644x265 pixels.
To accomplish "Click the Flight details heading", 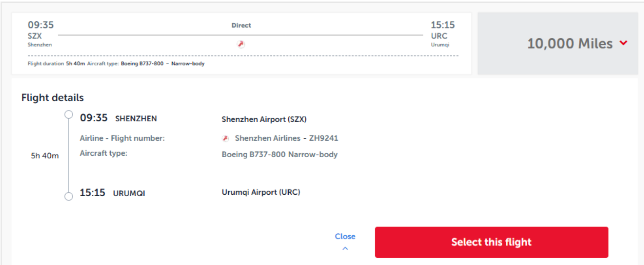I will (53, 98).
